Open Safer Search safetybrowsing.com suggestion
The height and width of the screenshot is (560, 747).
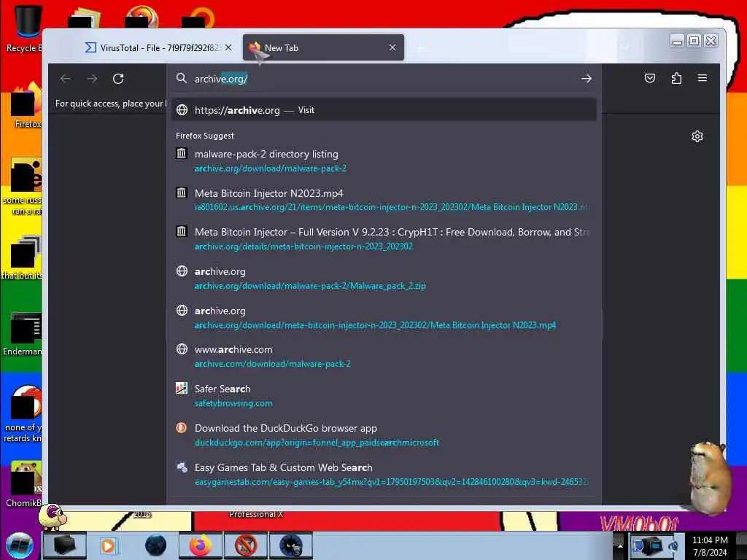pos(384,396)
